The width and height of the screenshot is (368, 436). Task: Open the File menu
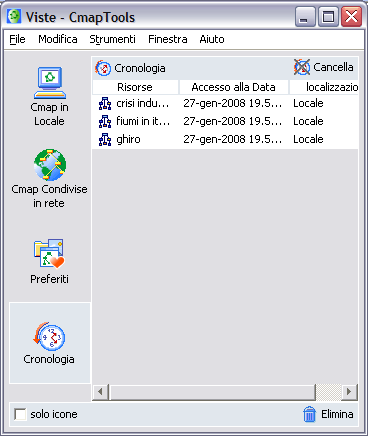pos(17,39)
